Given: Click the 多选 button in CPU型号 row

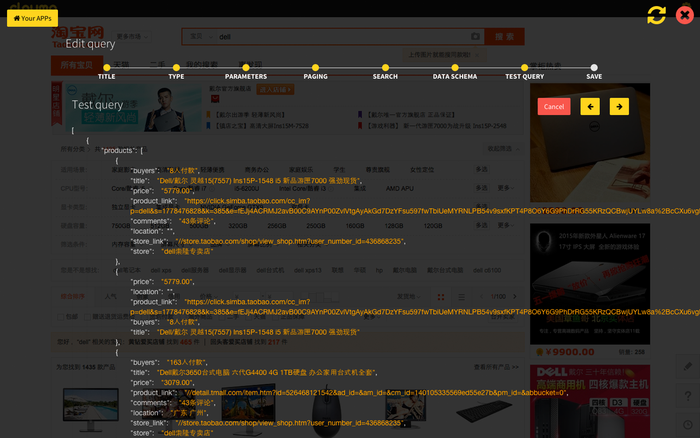Looking at the screenshot, I should [482, 188].
